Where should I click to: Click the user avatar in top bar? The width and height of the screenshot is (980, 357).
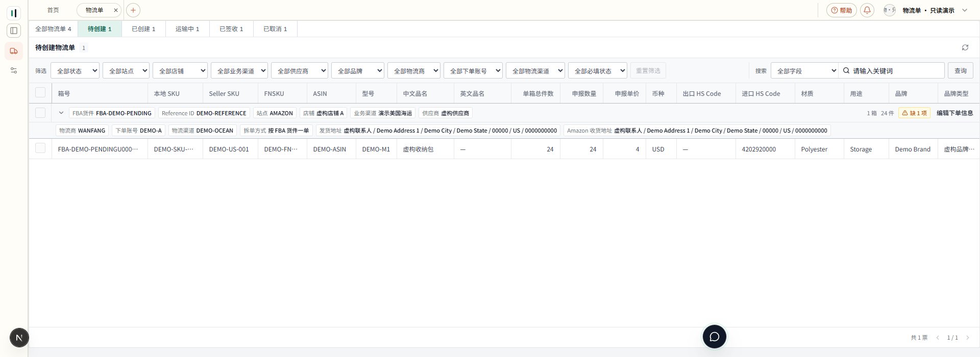point(889,10)
